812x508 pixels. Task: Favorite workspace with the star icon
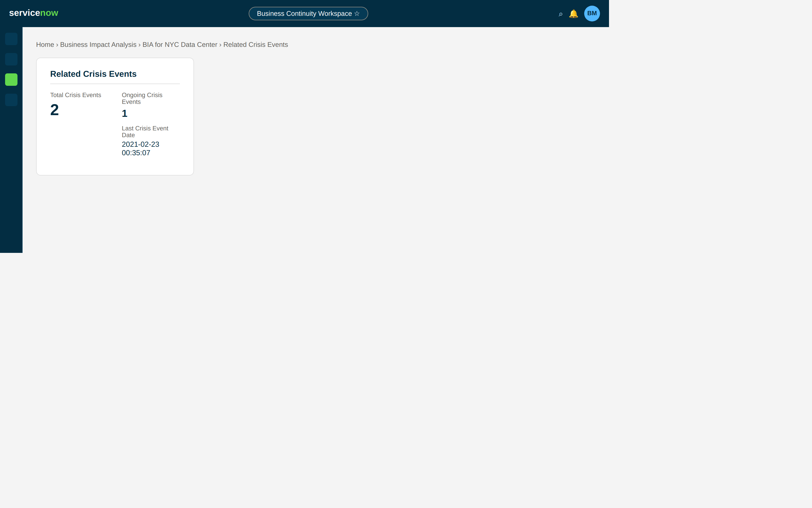click(x=357, y=14)
